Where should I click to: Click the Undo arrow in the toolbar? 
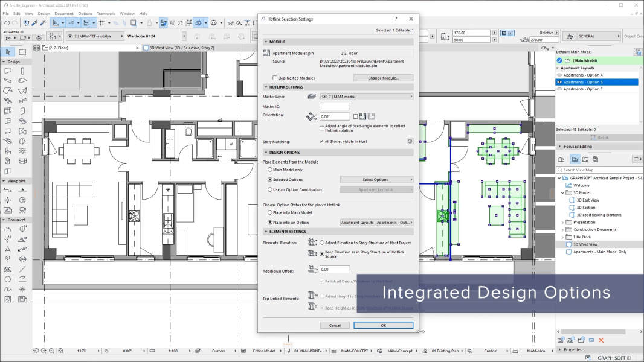pos(7,23)
